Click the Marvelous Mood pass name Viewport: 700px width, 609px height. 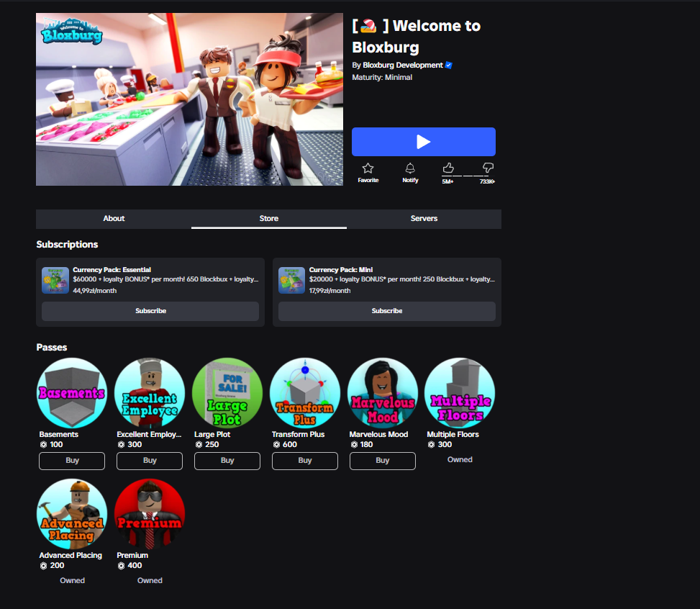click(378, 434)
